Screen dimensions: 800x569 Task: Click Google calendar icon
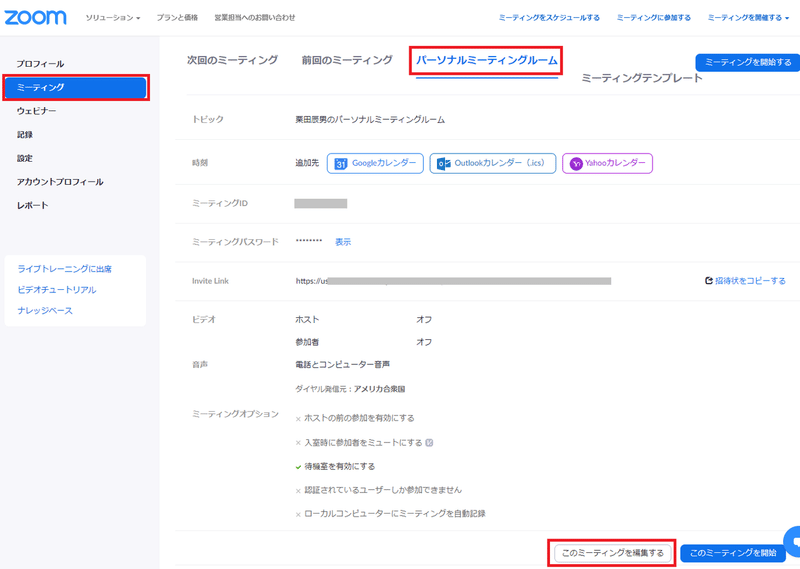click(x=340, y=163)
